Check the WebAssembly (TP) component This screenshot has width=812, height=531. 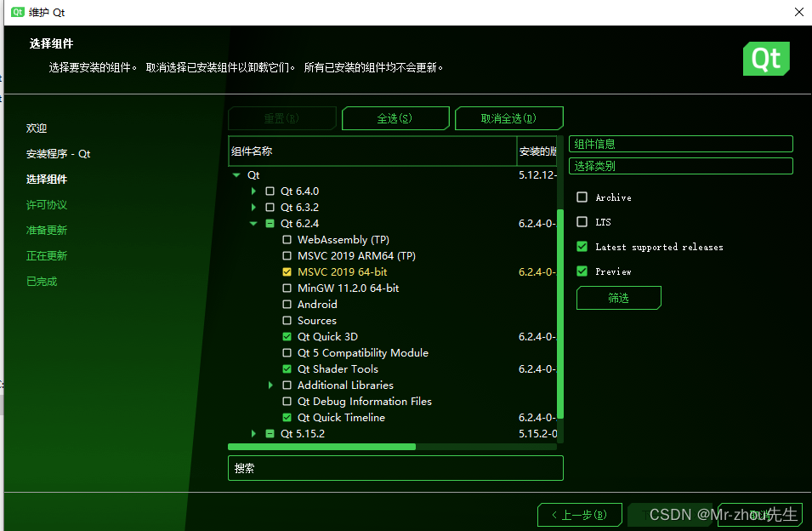pos(287,239)
